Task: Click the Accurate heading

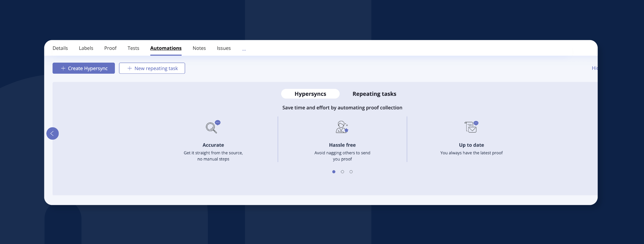Action: 213,145
